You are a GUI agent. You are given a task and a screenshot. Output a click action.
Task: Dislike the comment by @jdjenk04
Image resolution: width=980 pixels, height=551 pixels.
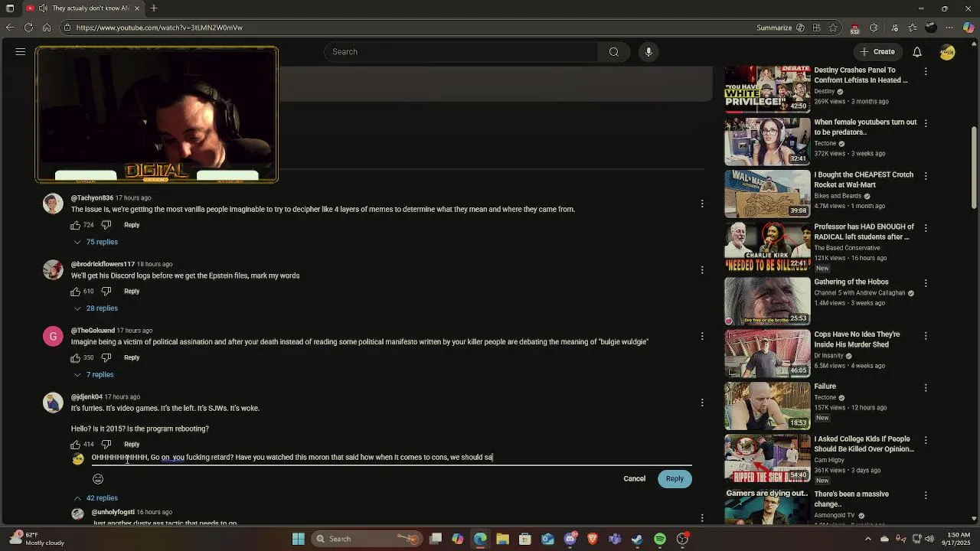pyautogui.click(x=106, y=445)
